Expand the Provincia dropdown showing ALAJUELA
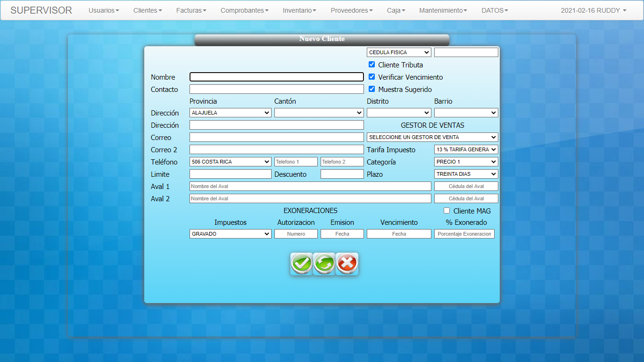 (x=230, y=113)
